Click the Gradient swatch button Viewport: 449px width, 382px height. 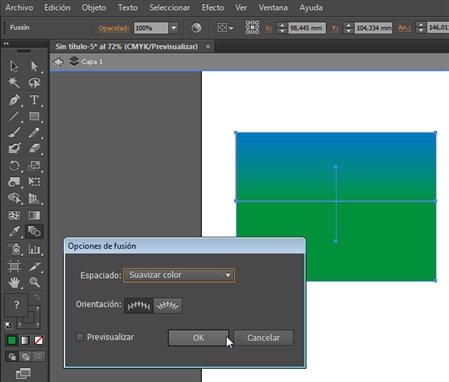[25, 340]
